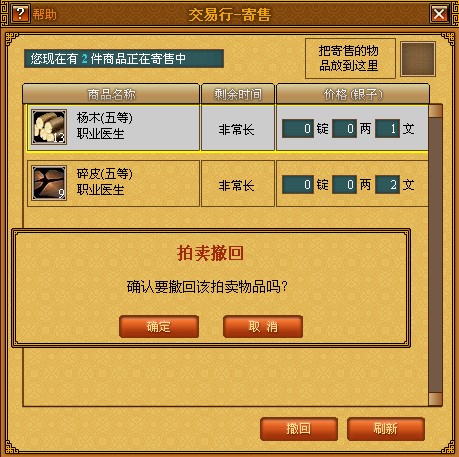Close the 交易行-寄售 window

[439, 14]
